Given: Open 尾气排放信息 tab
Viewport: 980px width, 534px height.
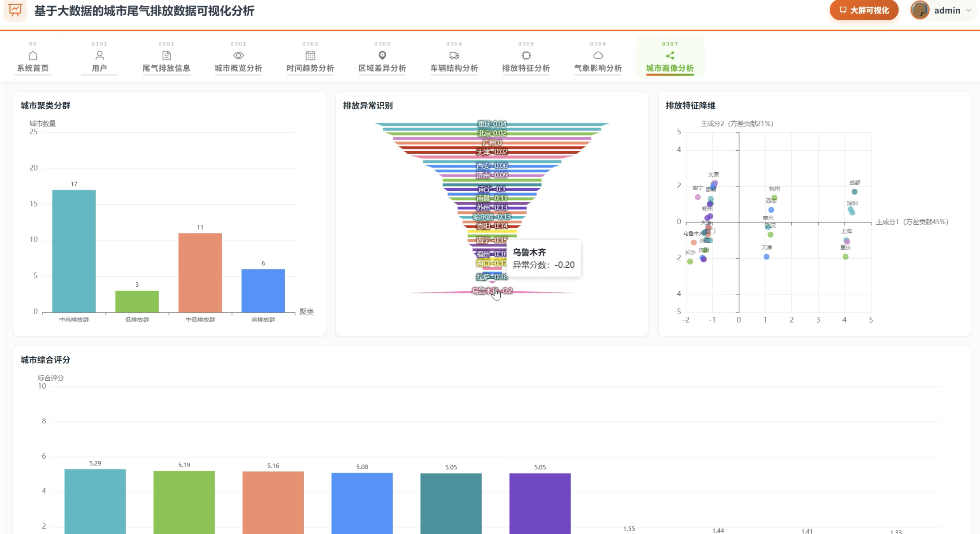Looking at the screenshot, I should (166, 68).
